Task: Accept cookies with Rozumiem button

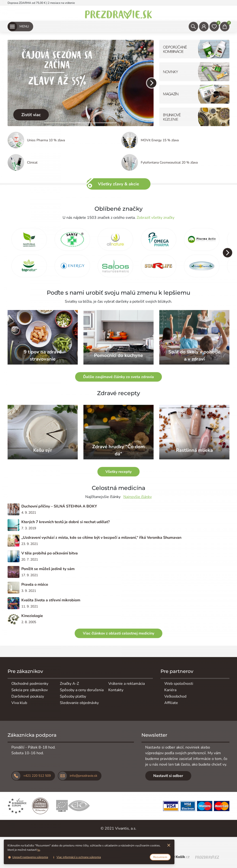Action: tap(160, 857)
